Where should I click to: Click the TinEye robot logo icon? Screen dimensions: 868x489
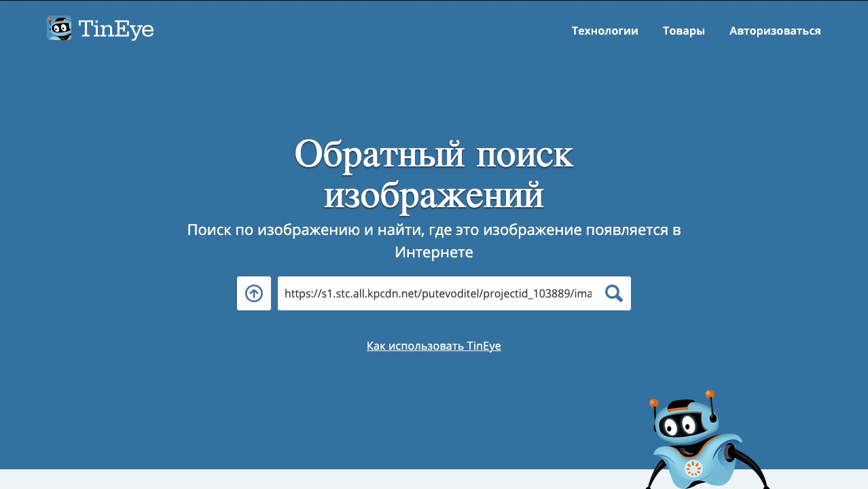tap(59, 29)
